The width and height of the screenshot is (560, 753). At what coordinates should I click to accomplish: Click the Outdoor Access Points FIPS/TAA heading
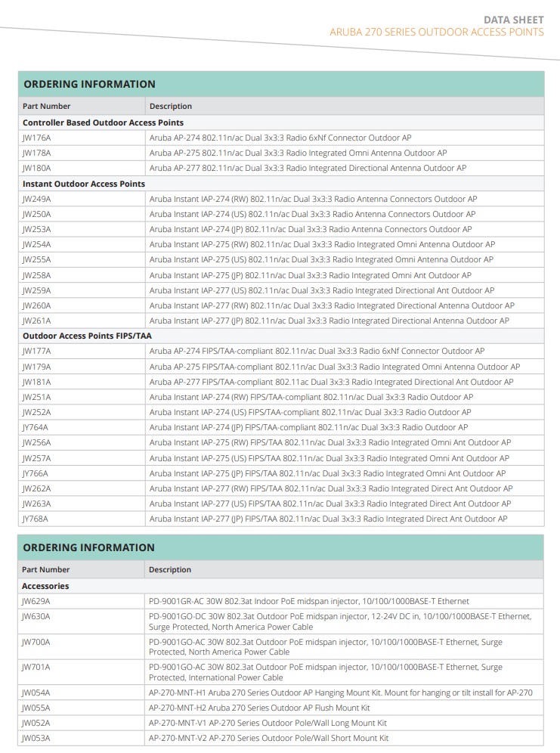click(x=87, y=336)
